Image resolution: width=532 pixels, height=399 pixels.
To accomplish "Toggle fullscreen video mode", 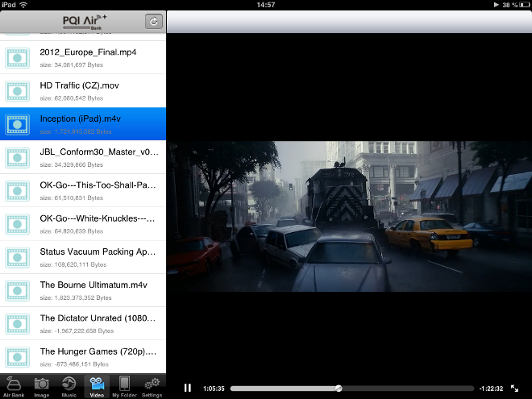I will [x=515, y=388].
